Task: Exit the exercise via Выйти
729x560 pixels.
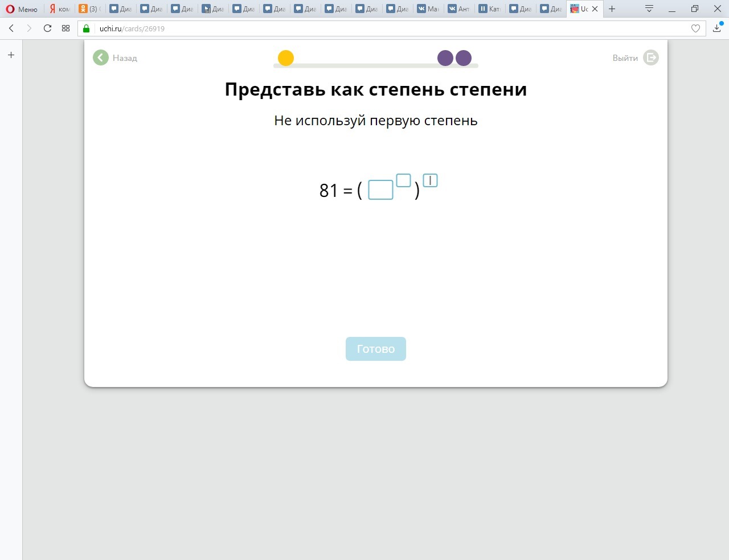Action: 636,57
